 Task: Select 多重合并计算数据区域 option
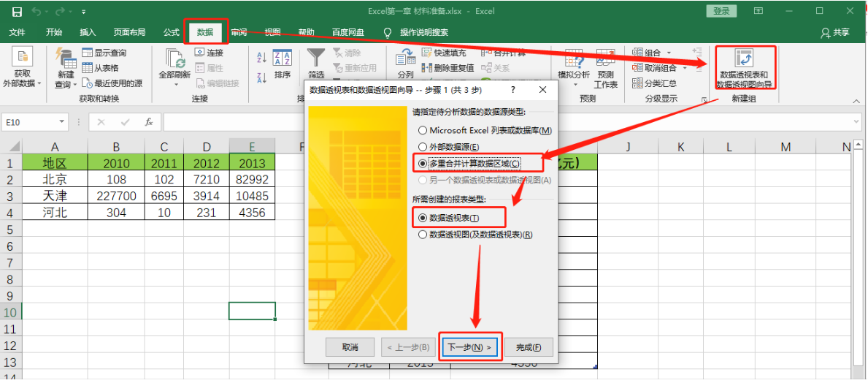pyautogui.click(x=470, y=164)
